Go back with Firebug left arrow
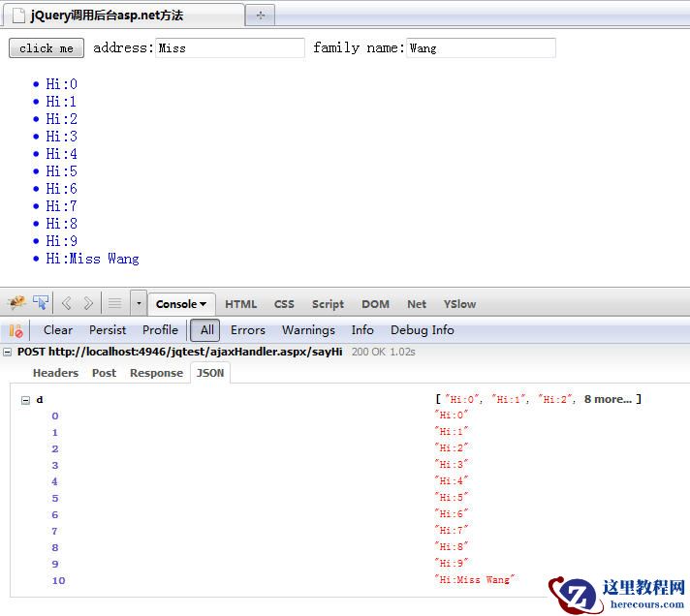Image resolution: width=690 pixels, height=616 pixels. click(x=67, y=303)
